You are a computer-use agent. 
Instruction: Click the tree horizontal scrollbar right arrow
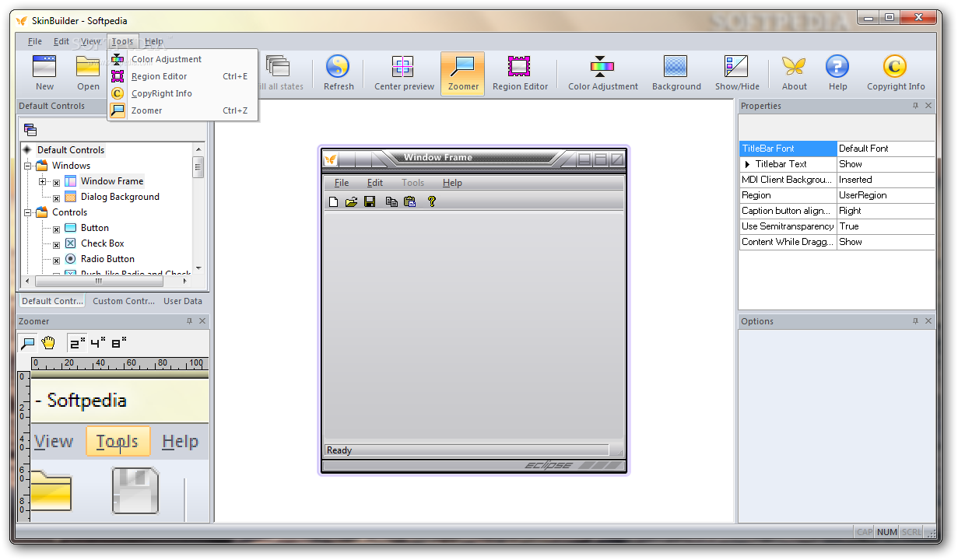coord(186,281)
